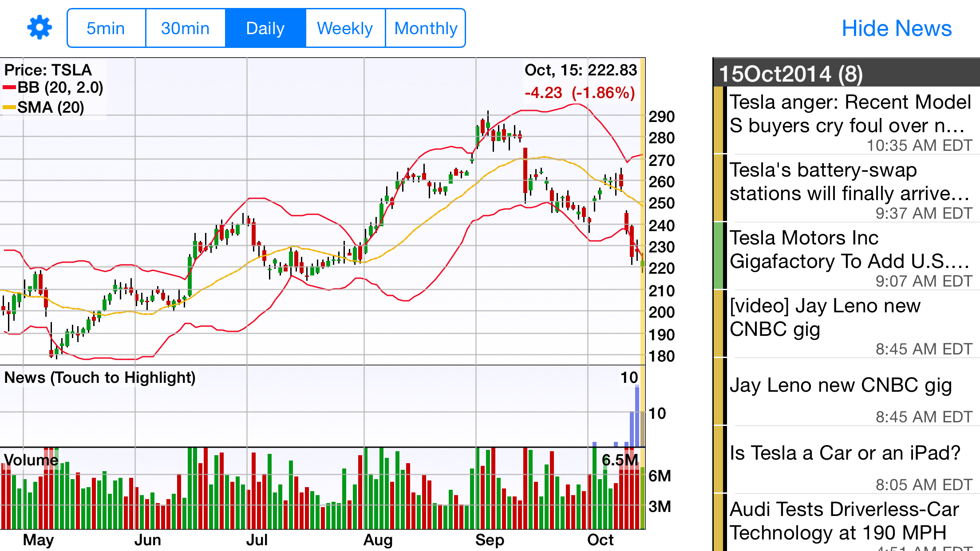This screenshot has width=980, height=551.
Task: Tap the Price: TSLA chart label
Action: [48, 70]
